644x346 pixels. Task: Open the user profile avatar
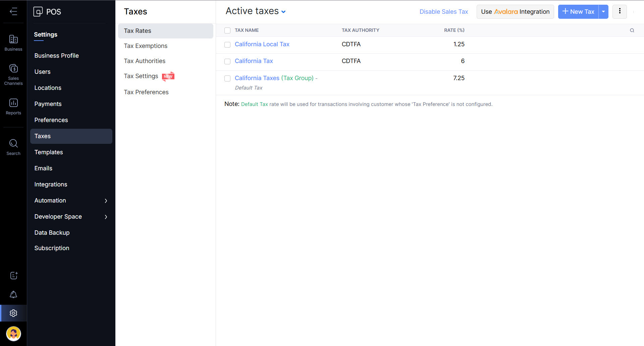point(13,334)
